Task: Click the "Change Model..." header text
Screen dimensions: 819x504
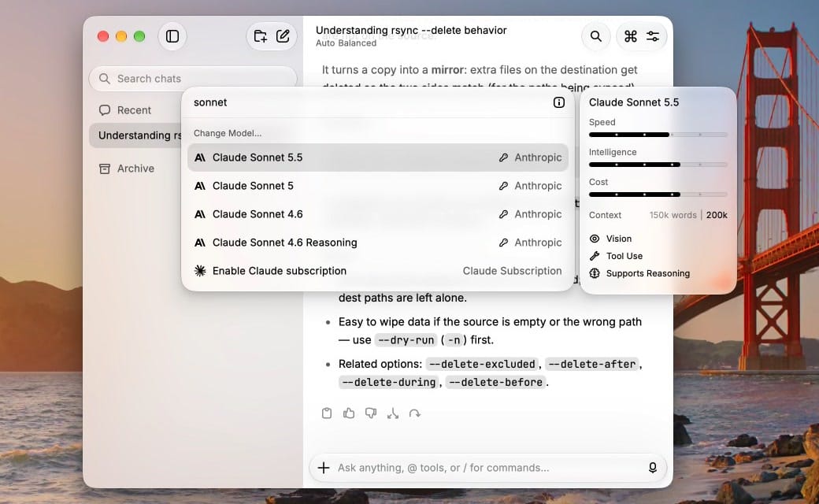Action: pyautogui.click(x=228, y=133)
